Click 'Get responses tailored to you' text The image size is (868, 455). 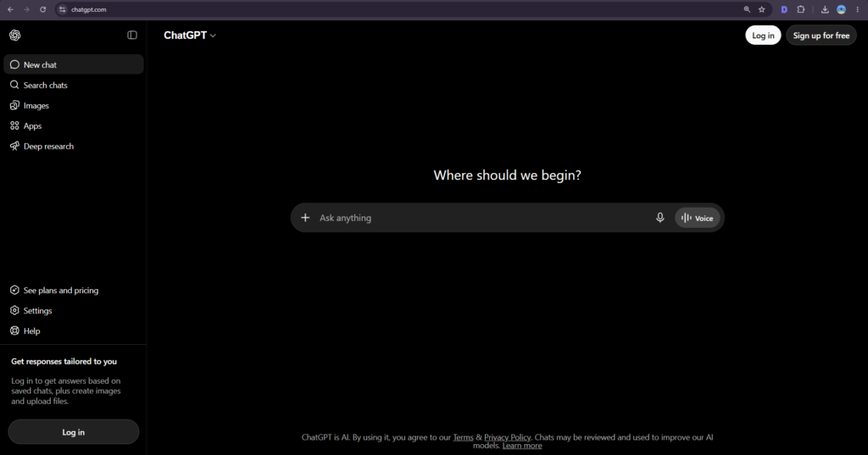point(64,362)
